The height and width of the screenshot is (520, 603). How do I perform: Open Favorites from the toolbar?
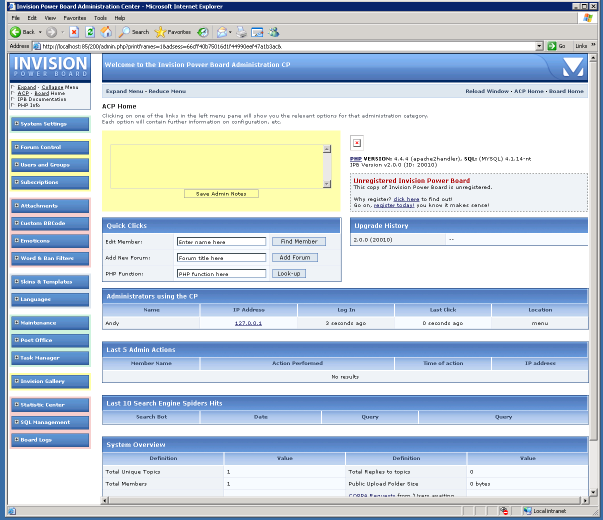point(174,32)
